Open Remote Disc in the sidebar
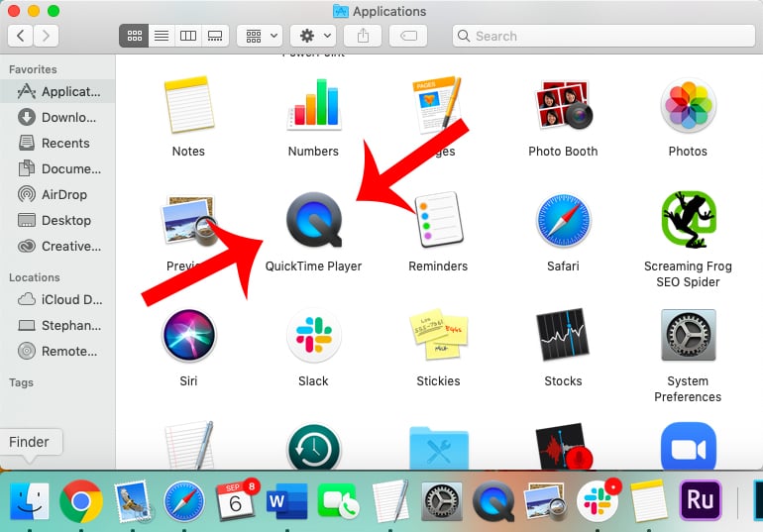 click(x=57, y=351)
